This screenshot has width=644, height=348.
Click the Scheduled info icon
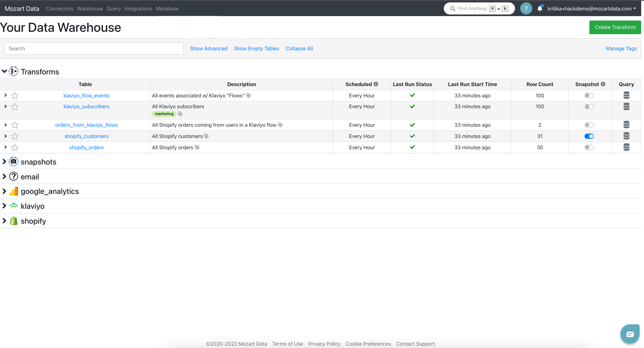click(x=376, y=84)
